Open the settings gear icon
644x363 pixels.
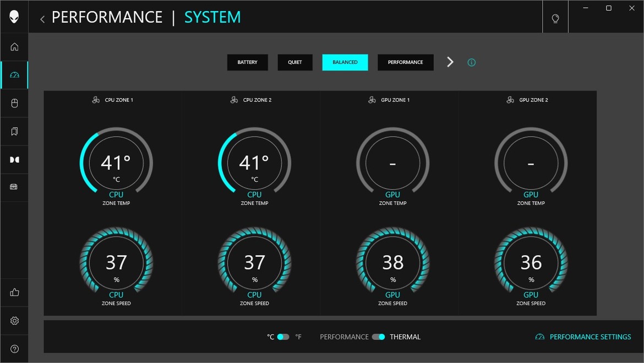(14, 321)
